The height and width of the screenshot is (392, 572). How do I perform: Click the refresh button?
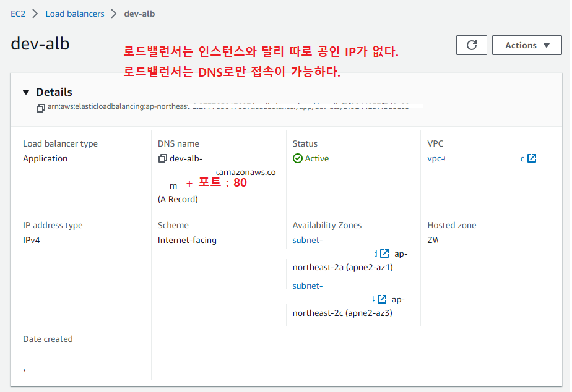[471, 45]
